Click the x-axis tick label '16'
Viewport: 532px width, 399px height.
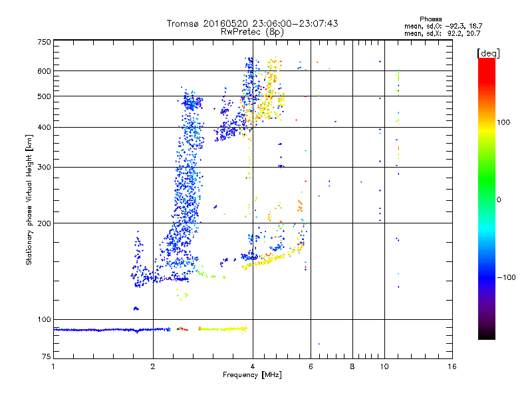pos(452,366)
